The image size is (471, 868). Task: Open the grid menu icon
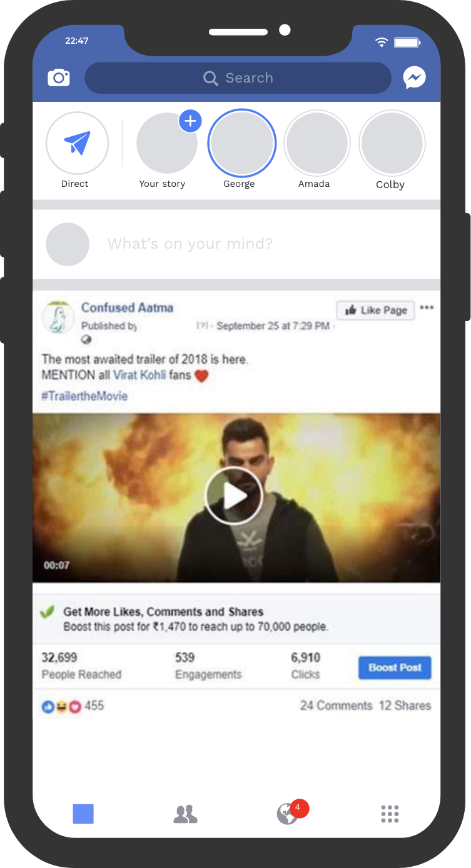[390, 814]
